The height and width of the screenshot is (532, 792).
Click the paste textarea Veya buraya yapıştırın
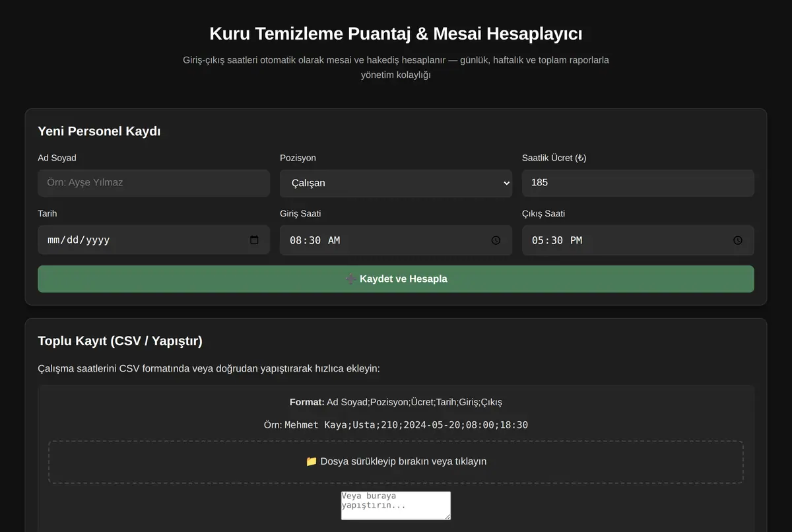pos(396,505)
